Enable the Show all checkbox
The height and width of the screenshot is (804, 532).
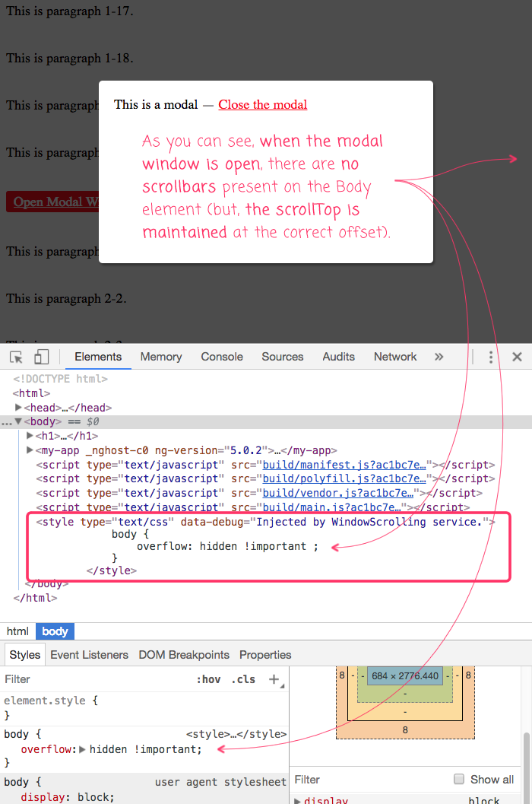pos(459,779)
